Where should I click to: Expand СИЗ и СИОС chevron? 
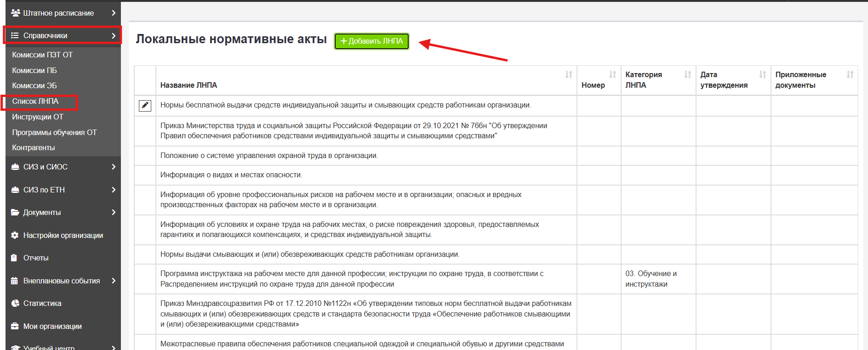114,167
